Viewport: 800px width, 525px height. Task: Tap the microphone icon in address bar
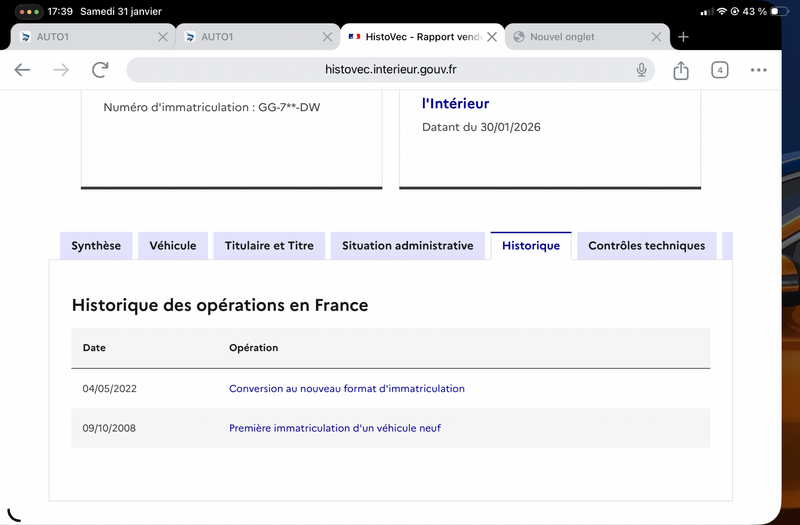point(641,70)
